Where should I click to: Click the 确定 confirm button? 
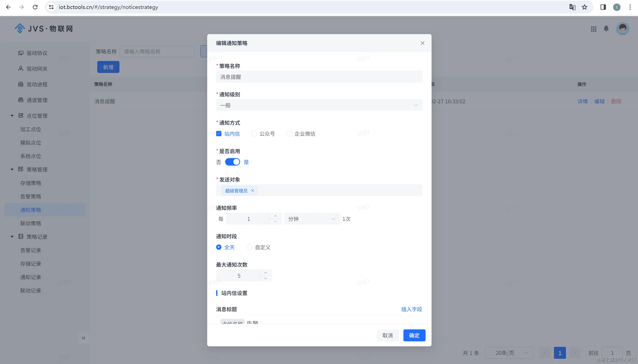pyautogui.click(x=414, y=336)
